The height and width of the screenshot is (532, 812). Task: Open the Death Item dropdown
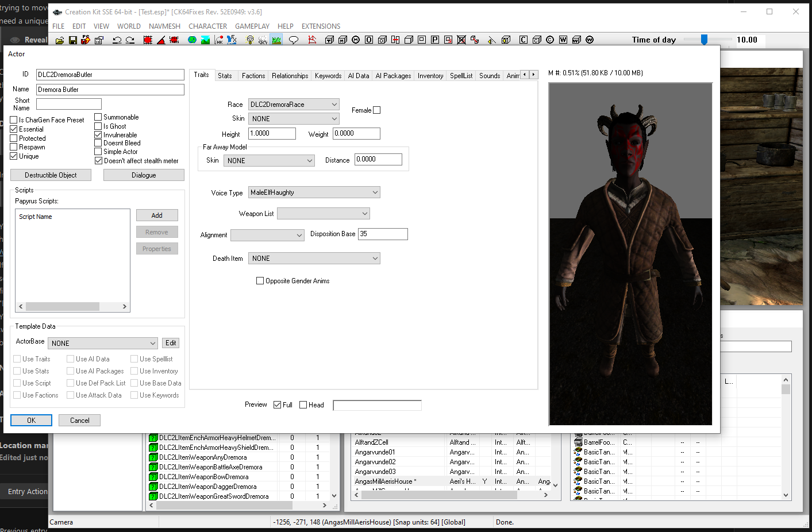point(314,259)
